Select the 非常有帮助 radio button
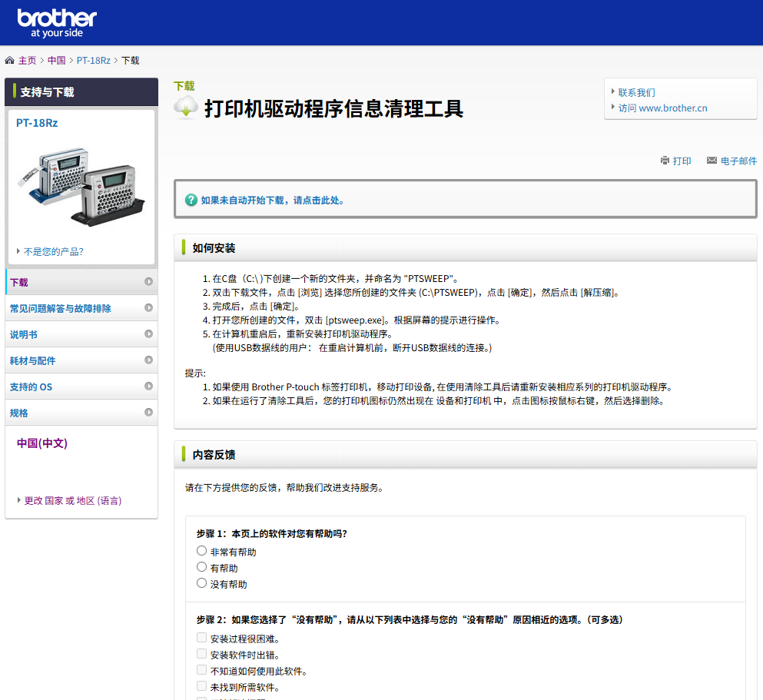 click(x=202, y=551)
